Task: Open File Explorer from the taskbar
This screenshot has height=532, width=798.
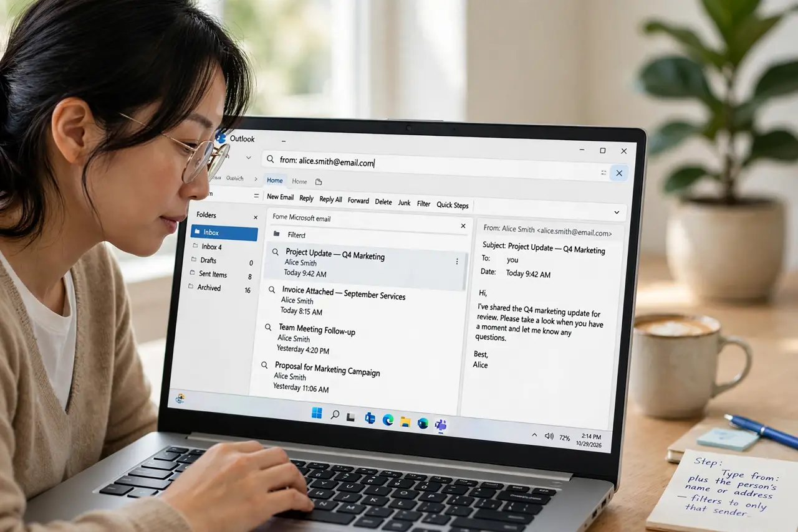Action: pos(405,422)
